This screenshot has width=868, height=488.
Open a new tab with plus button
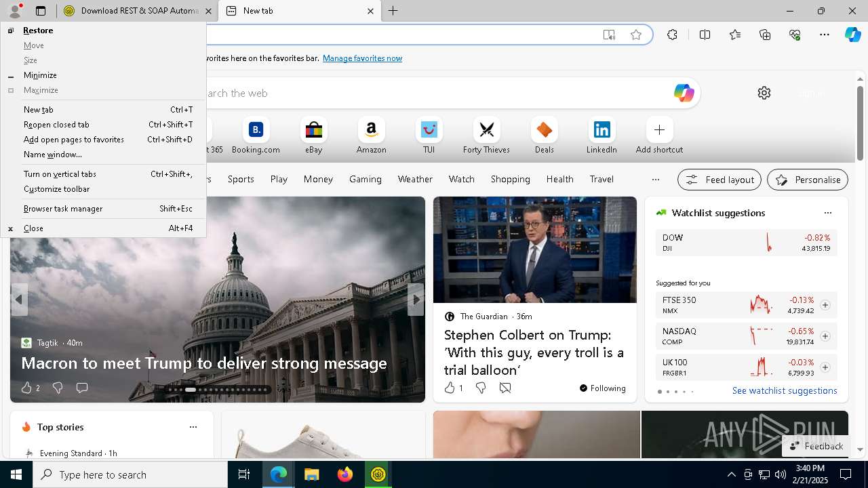pos(393,11)
